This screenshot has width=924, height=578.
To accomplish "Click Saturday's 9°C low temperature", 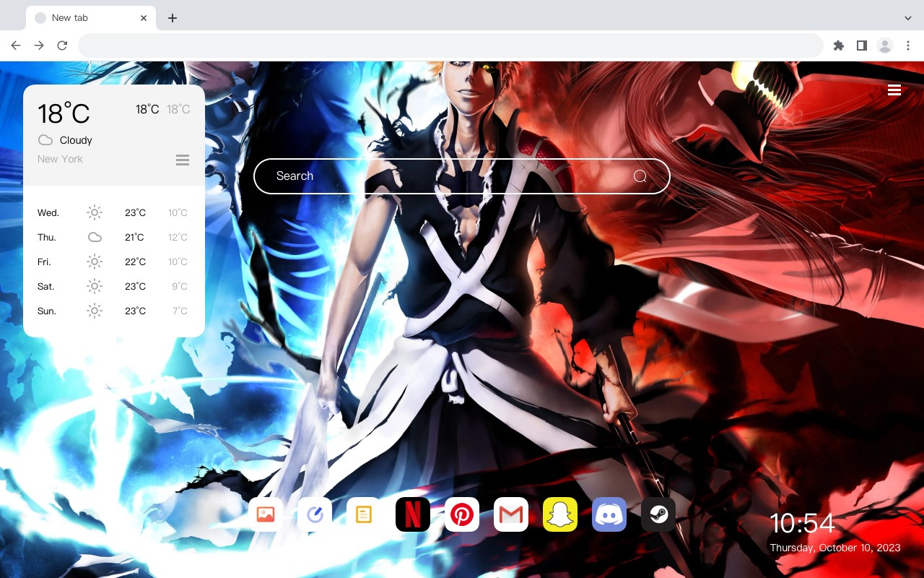I will pos(180,286).
